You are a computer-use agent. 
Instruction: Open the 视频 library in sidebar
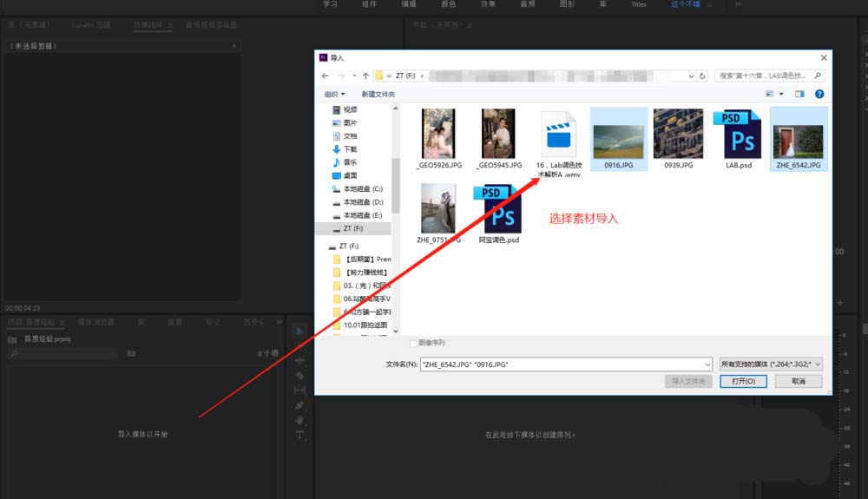click(x=345, y=109)
